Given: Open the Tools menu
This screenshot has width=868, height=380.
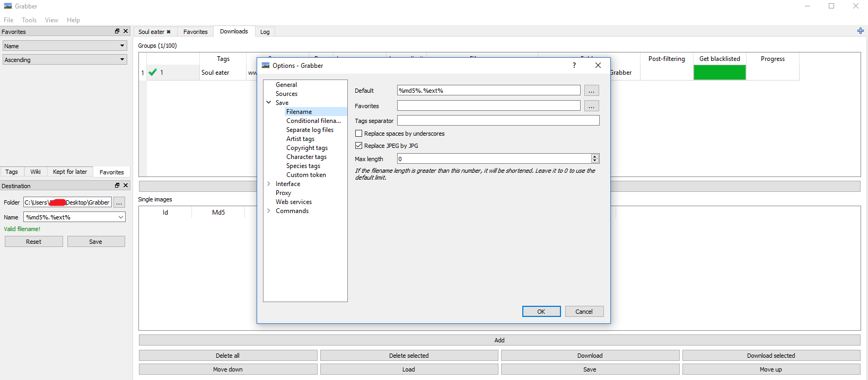Looking at the screenshot, I should [x=29, y=20].
